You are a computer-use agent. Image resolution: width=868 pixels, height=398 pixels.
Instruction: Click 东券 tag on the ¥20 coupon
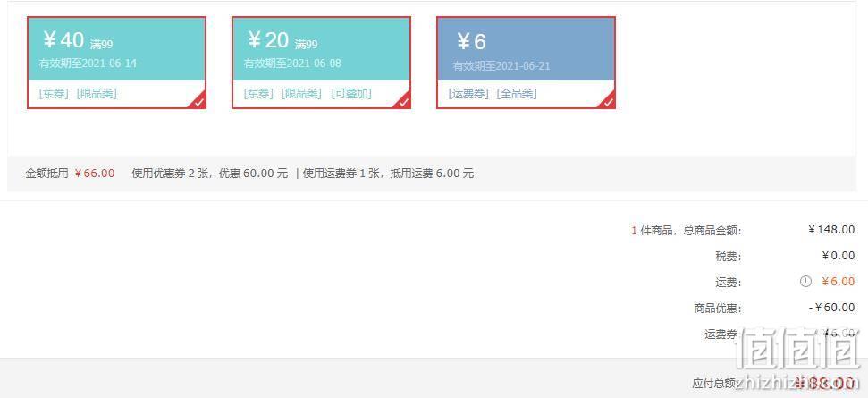(258, 94)
